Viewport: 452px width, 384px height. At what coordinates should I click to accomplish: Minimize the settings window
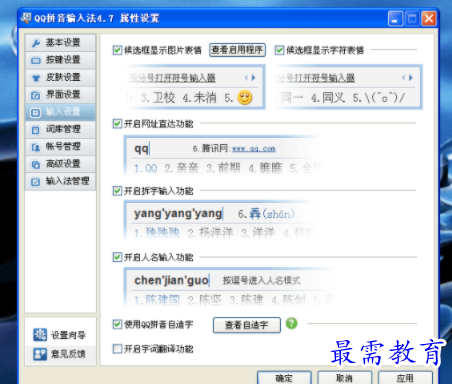pos(395,18)
